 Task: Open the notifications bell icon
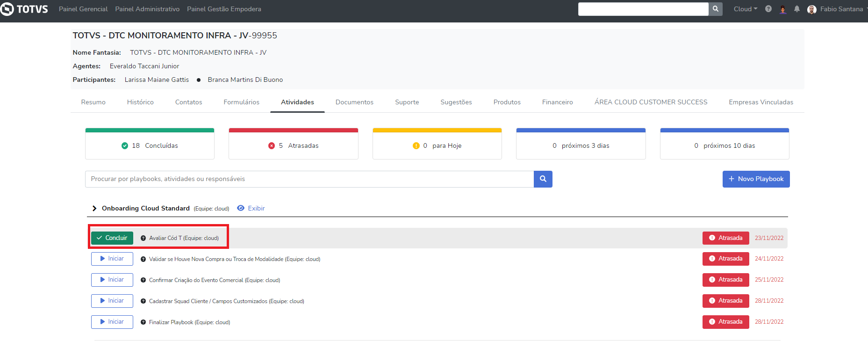click(x=797, y=9)
